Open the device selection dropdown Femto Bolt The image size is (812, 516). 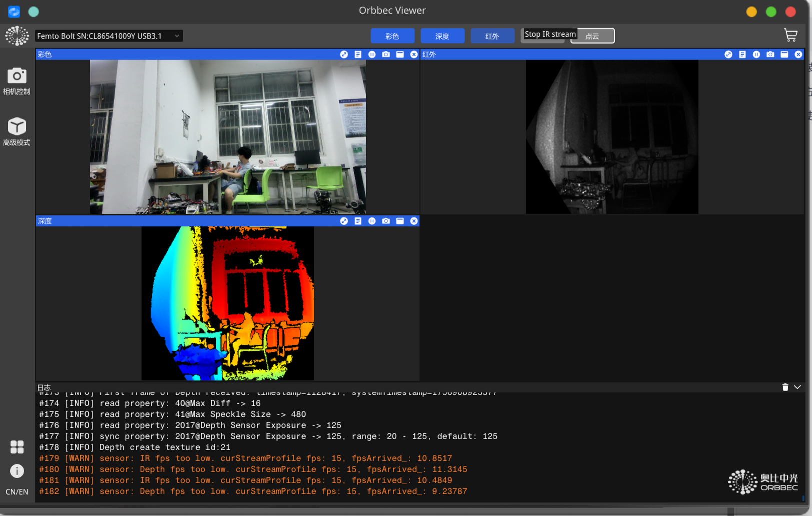point(109,36)
